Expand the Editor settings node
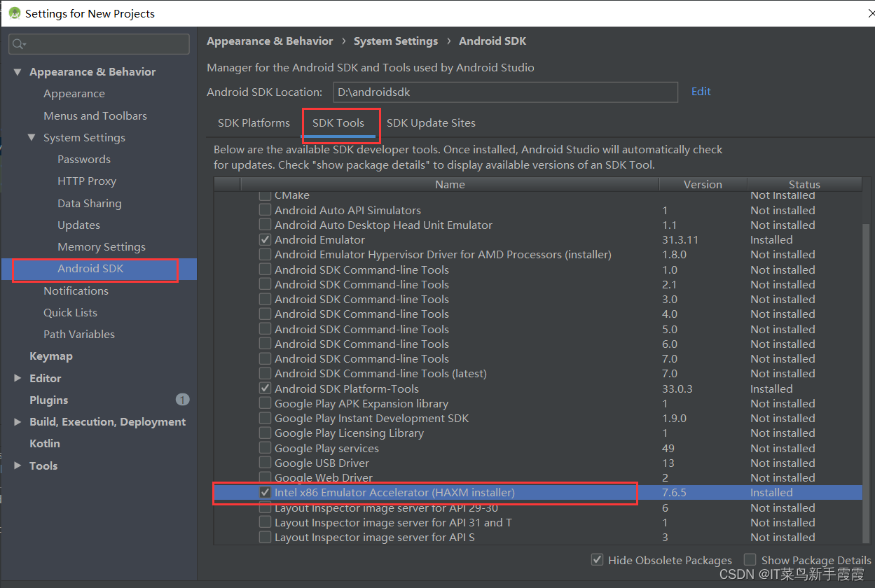The width and height of the screenshot is (875, 588). click(x=18, y=378)
